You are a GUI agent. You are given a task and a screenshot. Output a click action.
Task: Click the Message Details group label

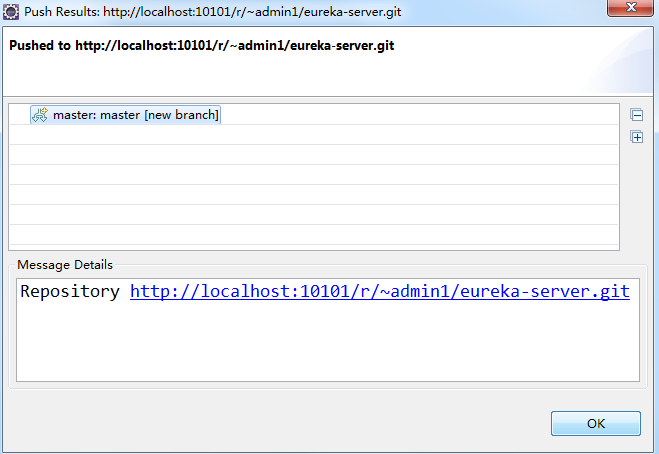coord(65,265)
